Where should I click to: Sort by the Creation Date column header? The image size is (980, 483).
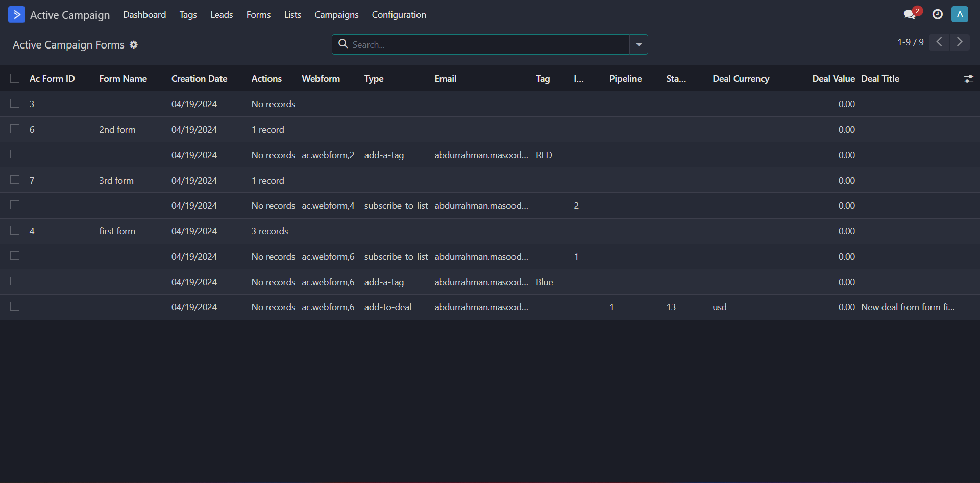click(199, 79)
